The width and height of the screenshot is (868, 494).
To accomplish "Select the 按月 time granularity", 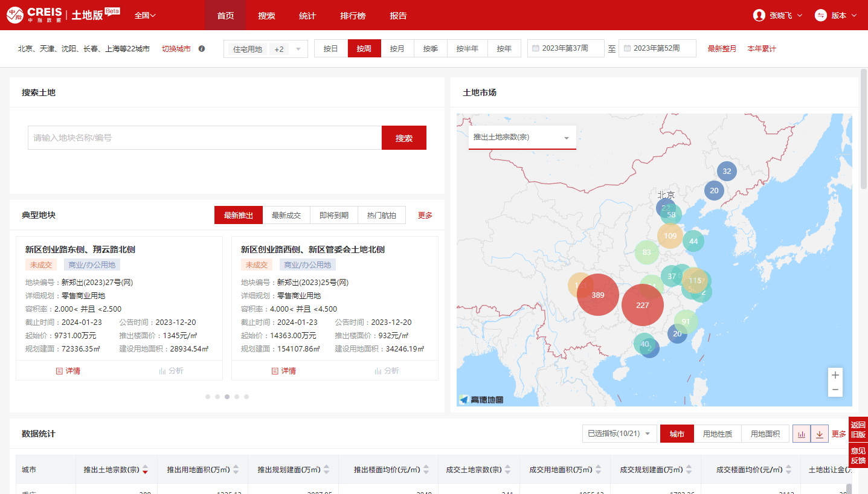I will [397, 49].
